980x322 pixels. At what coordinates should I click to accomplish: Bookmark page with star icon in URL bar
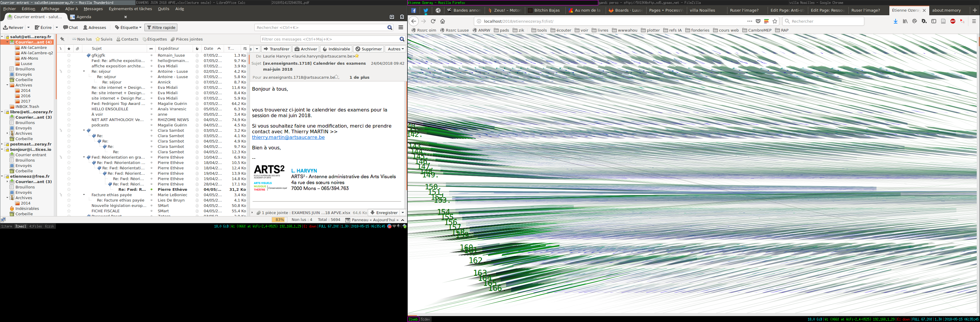tap(775, 21)
